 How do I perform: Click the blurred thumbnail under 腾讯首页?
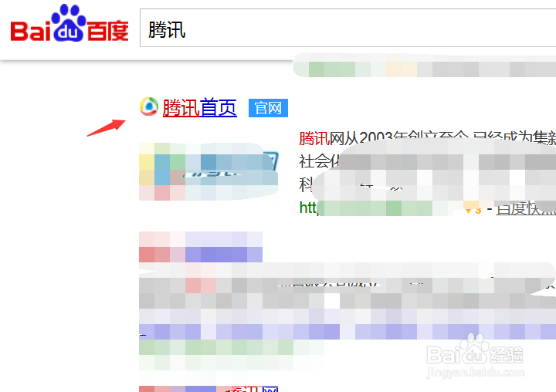(208, 171)
